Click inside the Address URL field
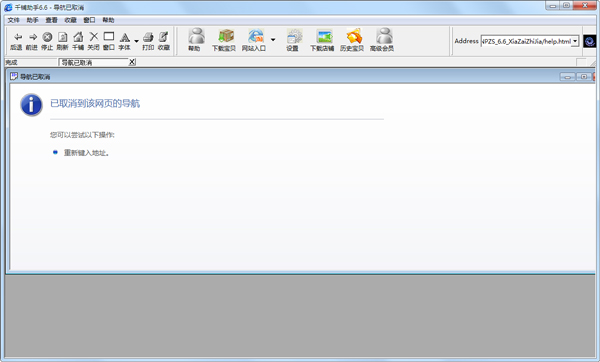 (526, 41)
